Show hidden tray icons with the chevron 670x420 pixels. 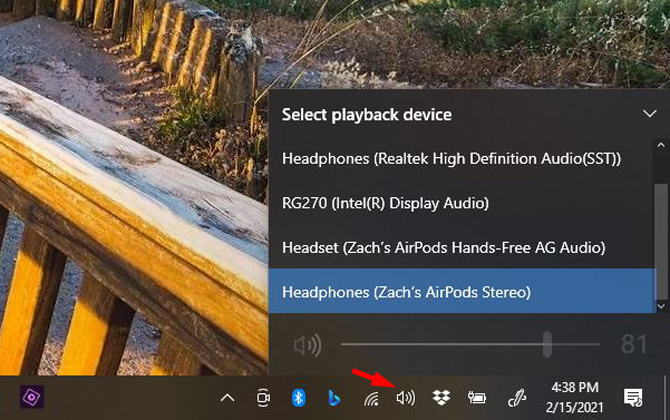click(227, 398)
